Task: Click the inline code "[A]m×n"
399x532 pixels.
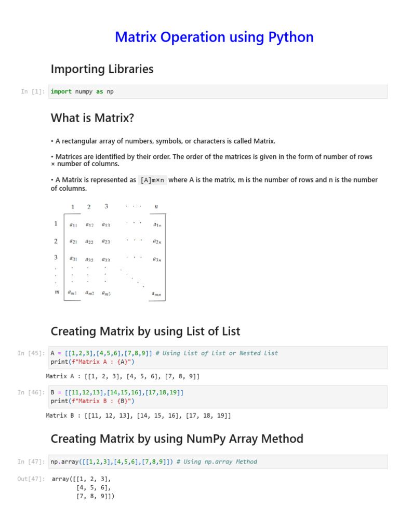Action: click(x=152, y=180)
